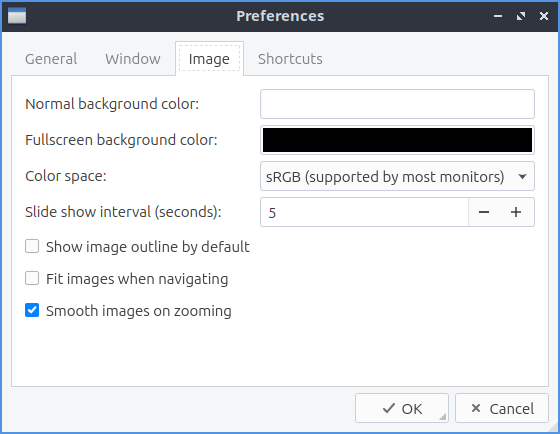Open the Window tab

point(133,59)
